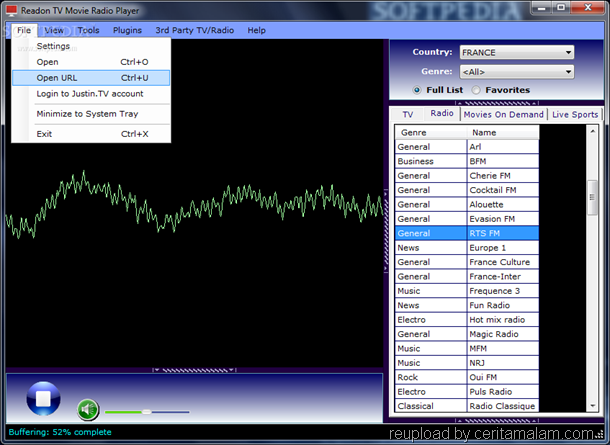
Task: Adjust the volume slider handle
Action: (x=147, y=411)
